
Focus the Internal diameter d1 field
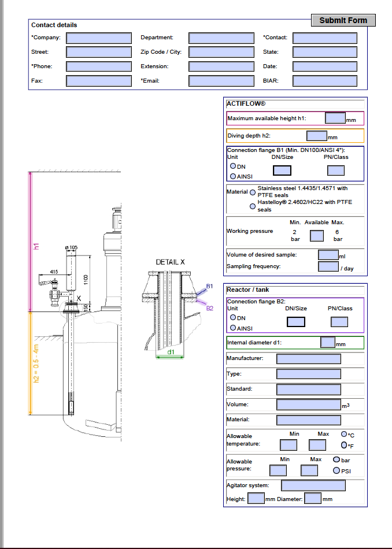click(x=328, y=343)
